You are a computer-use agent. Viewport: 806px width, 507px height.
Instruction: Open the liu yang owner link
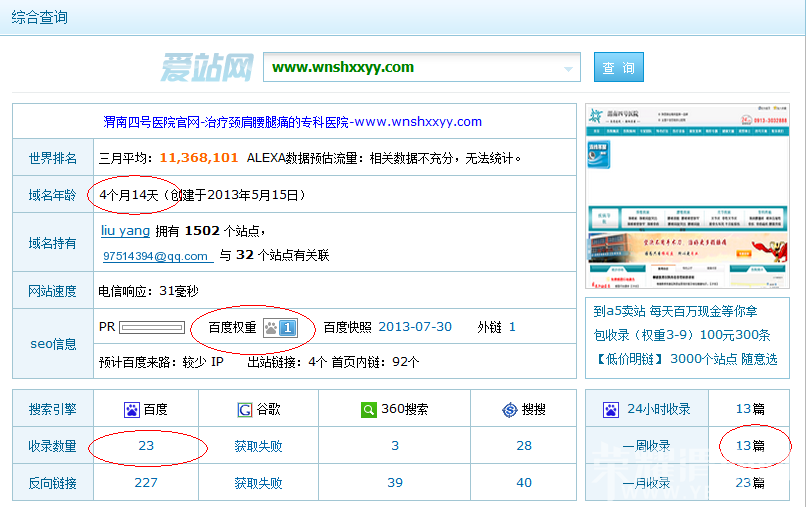[125, 230]
